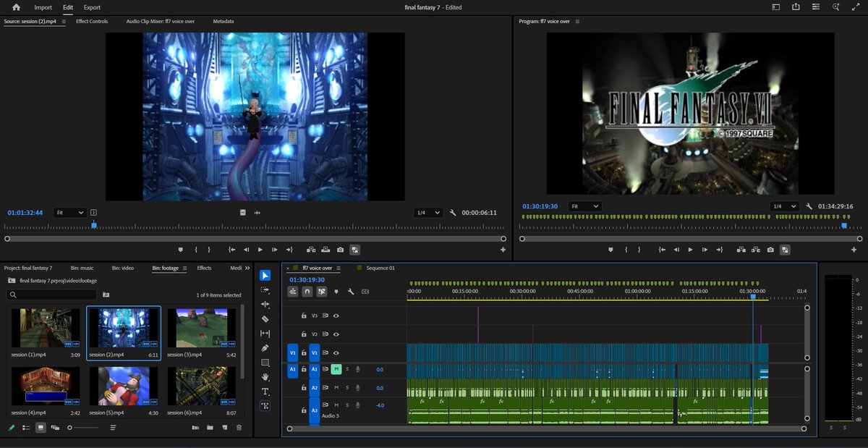Activate the Track Select Forward tool

click(x=265, y=289)
